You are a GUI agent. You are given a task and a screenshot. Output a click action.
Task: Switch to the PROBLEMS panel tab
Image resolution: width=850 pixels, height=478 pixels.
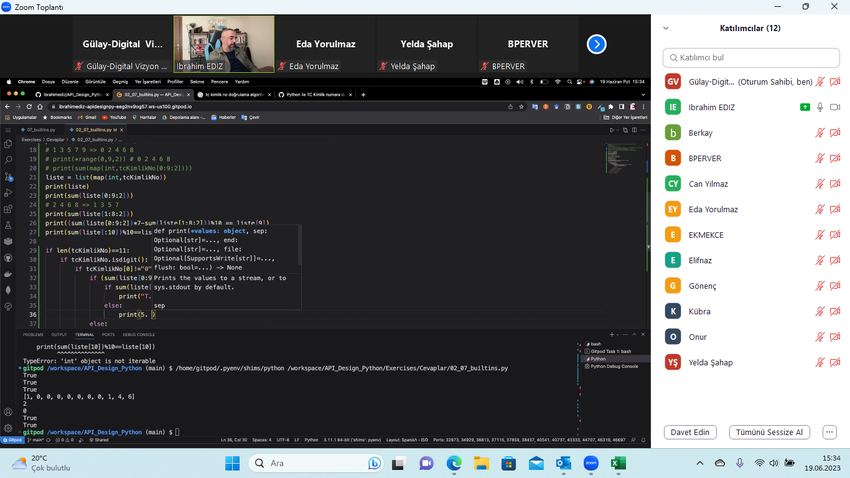tap(33, 335)
